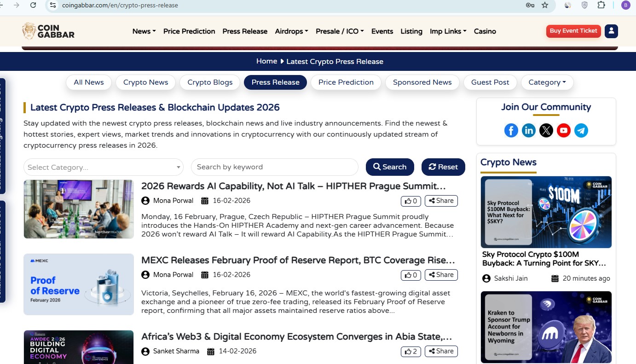Open the Sky Protocol buyback article thumbnail
Screen dimensions: 636x364
tap(546, 212)
